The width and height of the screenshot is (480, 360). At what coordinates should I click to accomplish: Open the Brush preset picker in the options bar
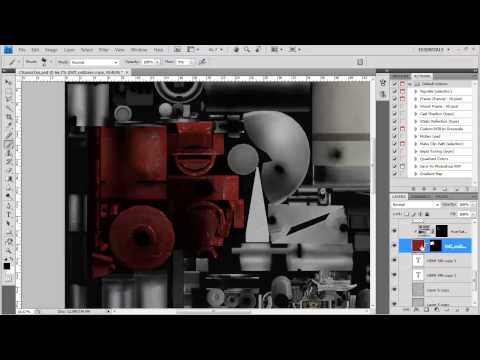(x=44, y=62)
